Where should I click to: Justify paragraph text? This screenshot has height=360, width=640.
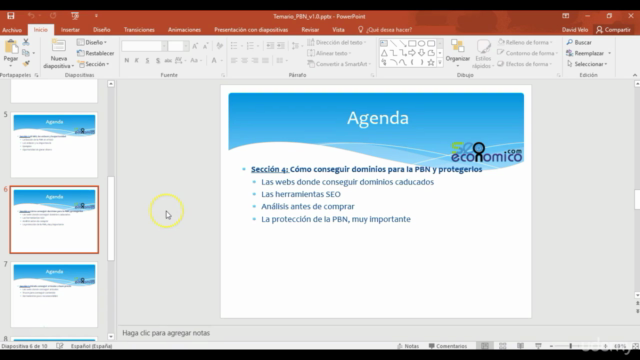(x=265, y=60)
